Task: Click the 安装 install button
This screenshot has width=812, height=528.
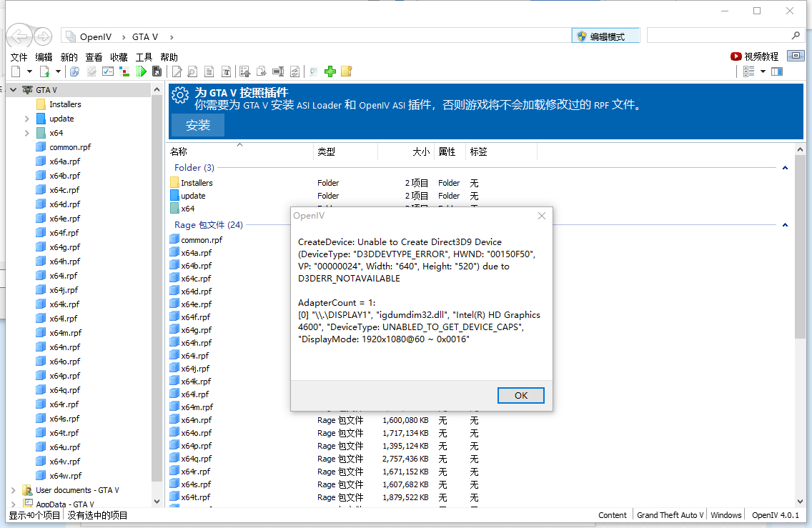Action: pyautogui.click(x=198, y=125)
